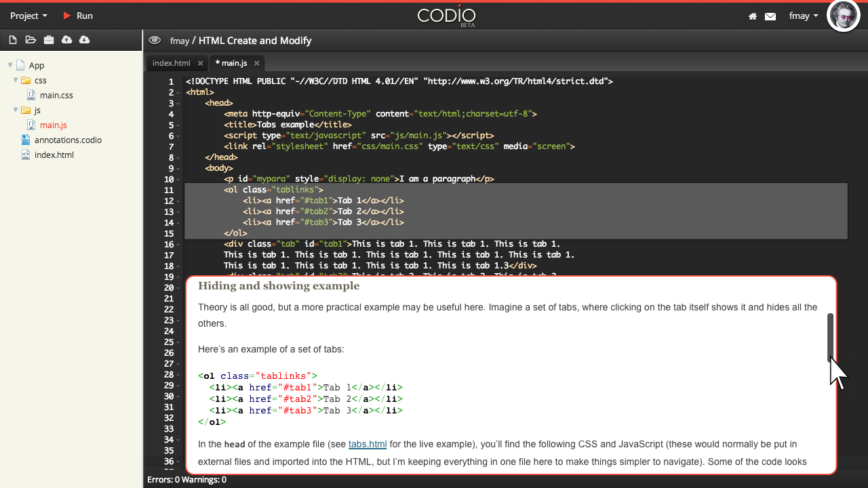Select the main.js editor tab
Image resolution: width=868 pixels, height=488 pixels.
pyautogui.click(x=233, y=63)
